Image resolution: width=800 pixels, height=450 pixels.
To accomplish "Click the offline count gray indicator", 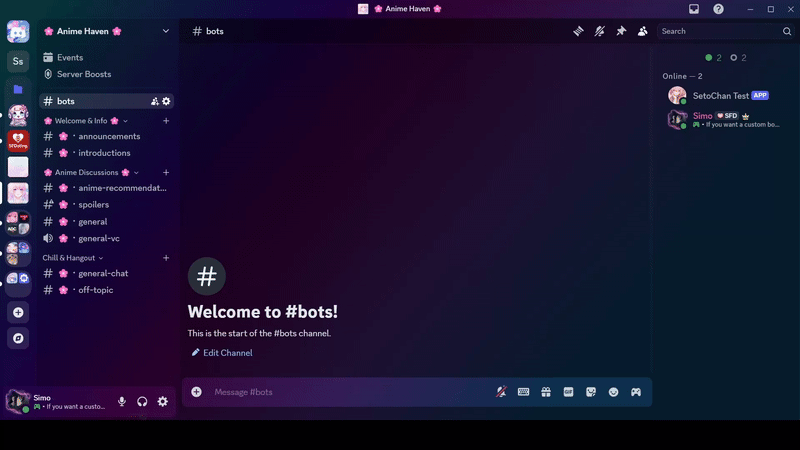I will (x=738, y=58).
